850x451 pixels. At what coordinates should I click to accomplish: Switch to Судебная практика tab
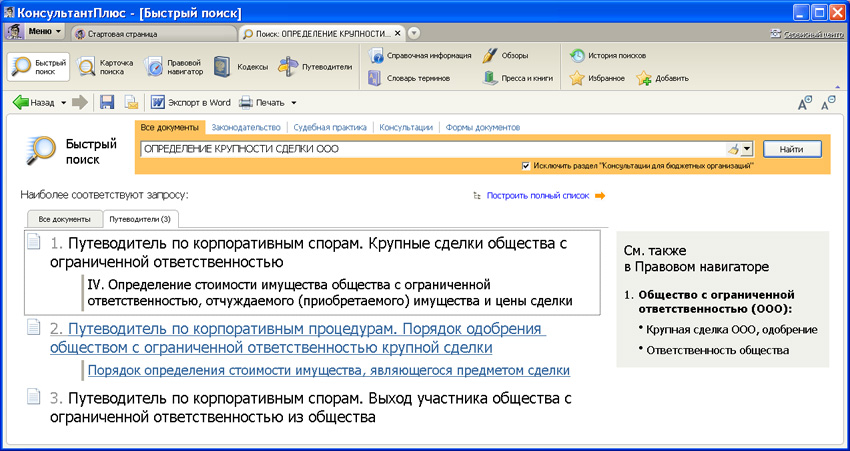click(331, 128)
